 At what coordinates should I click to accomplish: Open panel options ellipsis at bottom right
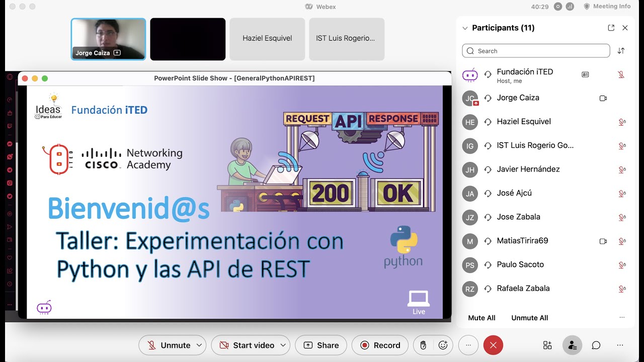click(620, 345)
